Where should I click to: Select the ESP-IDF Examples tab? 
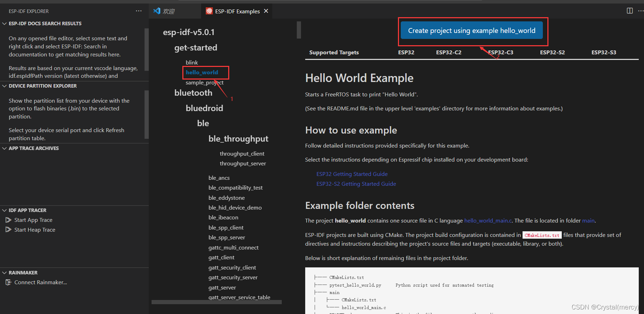[x=237, y=11]
